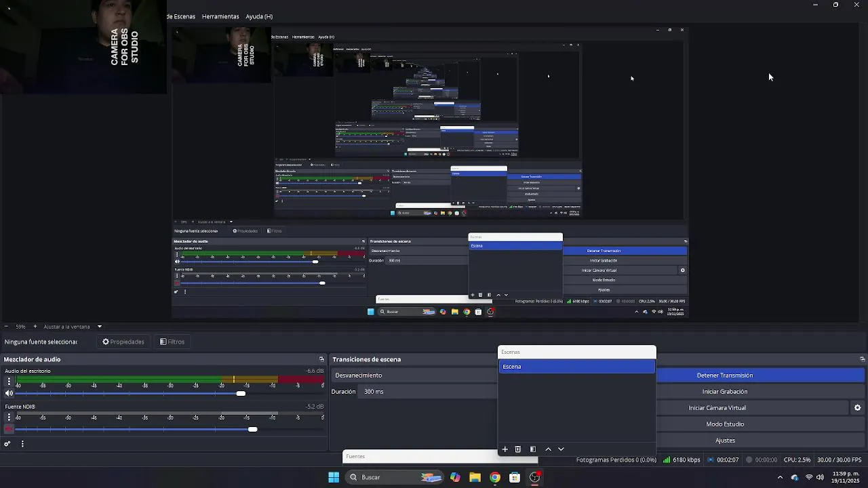Pop out the Mezclador de audio dock

(x=321, y=359)
